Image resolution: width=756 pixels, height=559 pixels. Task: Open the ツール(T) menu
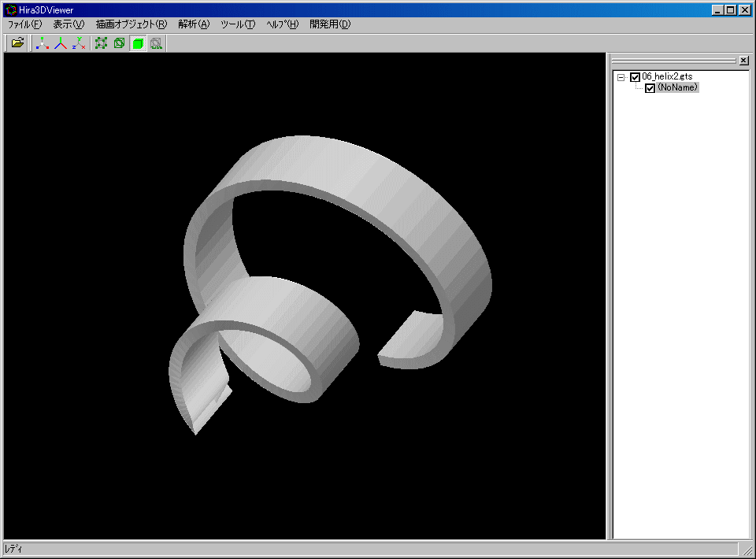tap(238, 24)
